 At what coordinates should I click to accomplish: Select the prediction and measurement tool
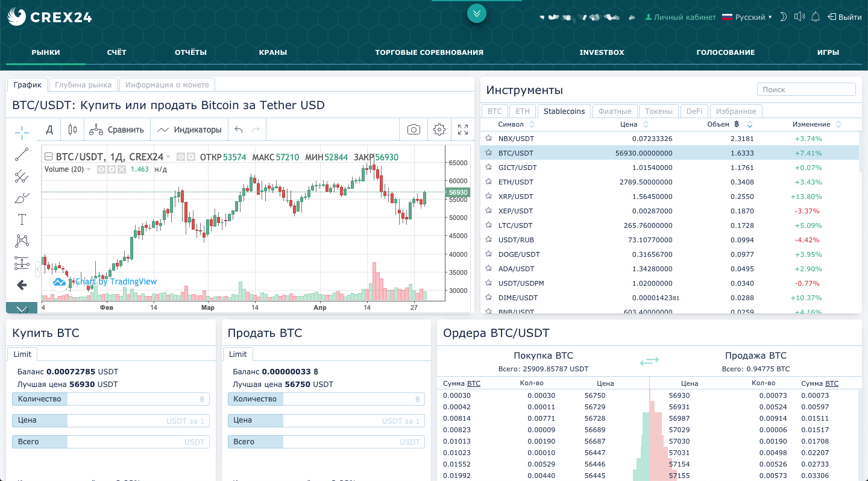click(22, 263)
